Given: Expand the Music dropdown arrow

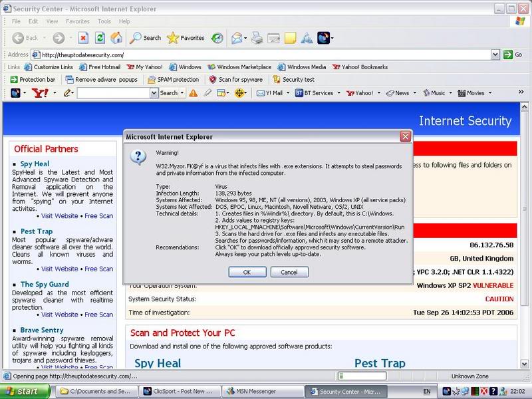Looking at the screenshot, I should click(451, 92).
